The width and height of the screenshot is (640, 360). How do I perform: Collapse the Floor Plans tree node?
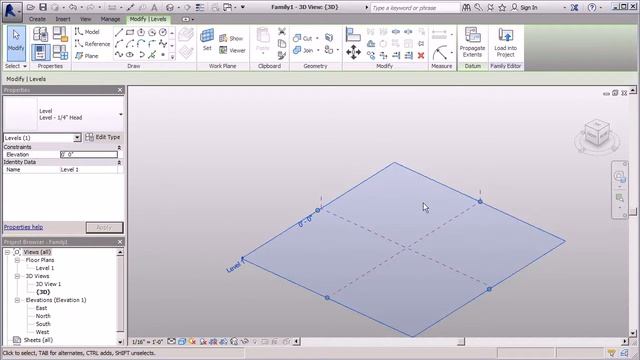coord(17,260)
